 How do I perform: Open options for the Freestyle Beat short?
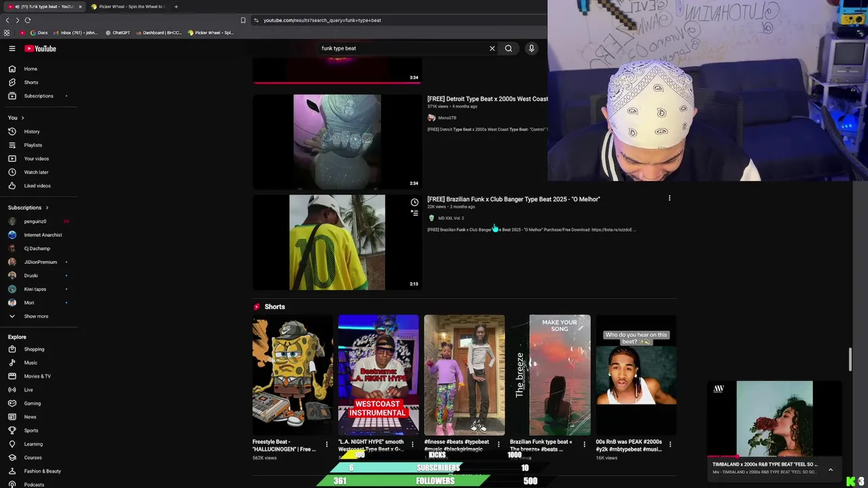pyautogui.click(x=327, y=445)
